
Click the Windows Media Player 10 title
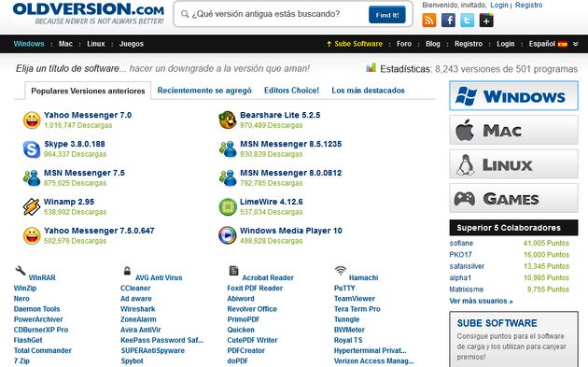pos(291,231)
